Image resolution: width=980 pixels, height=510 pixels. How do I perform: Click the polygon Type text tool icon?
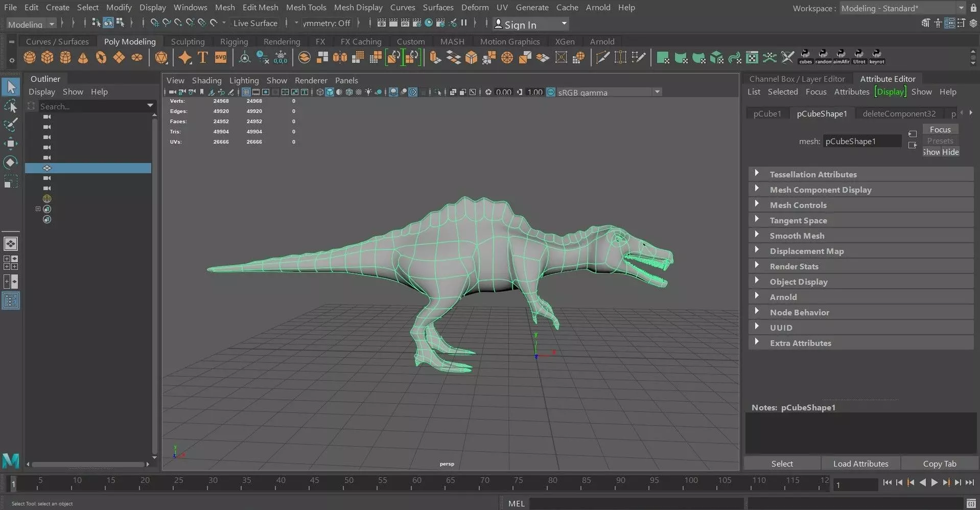pyautogui.click(x=203, y=58)
